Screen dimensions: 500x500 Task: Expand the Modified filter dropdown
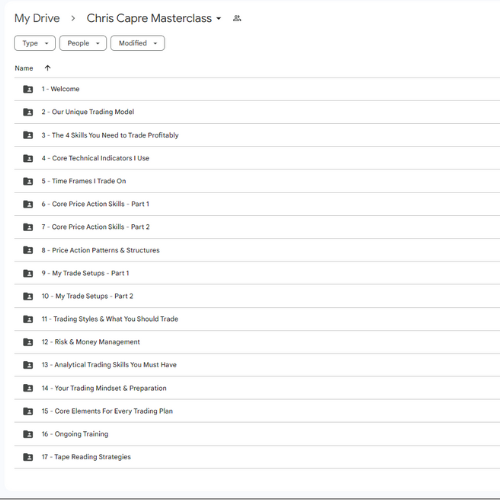point(138,43)
